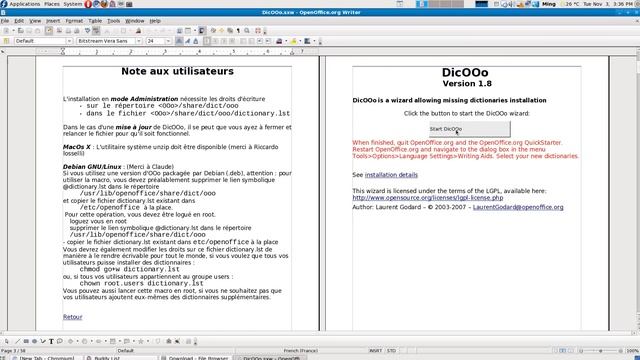Image resolution: width=640 pixels, height=360 pixels.
Task: Click the Insert picture From File icon
Action: click(x=177, y=341)
